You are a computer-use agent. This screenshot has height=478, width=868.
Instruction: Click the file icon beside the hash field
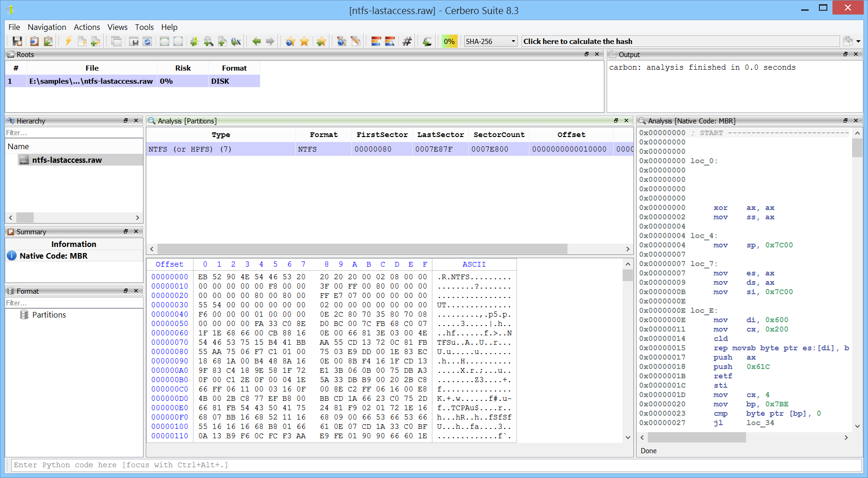(x=847, y=41)
